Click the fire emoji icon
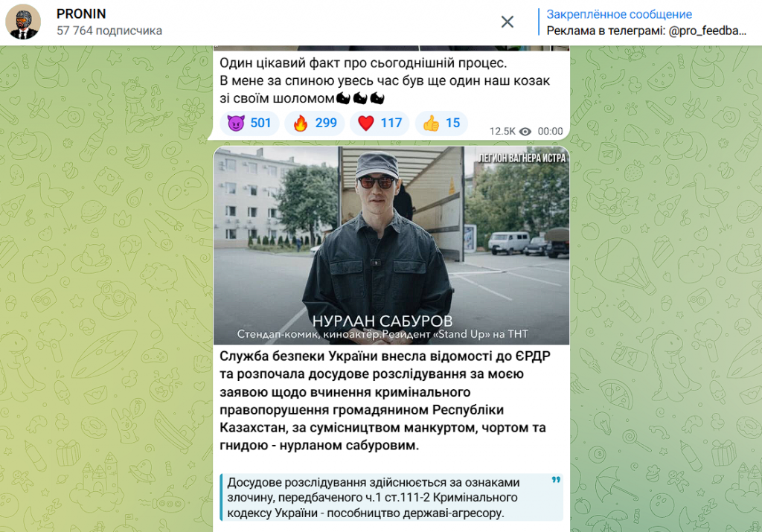The height and width of the screenshot is (532, 762). click(x=301, y=124)
